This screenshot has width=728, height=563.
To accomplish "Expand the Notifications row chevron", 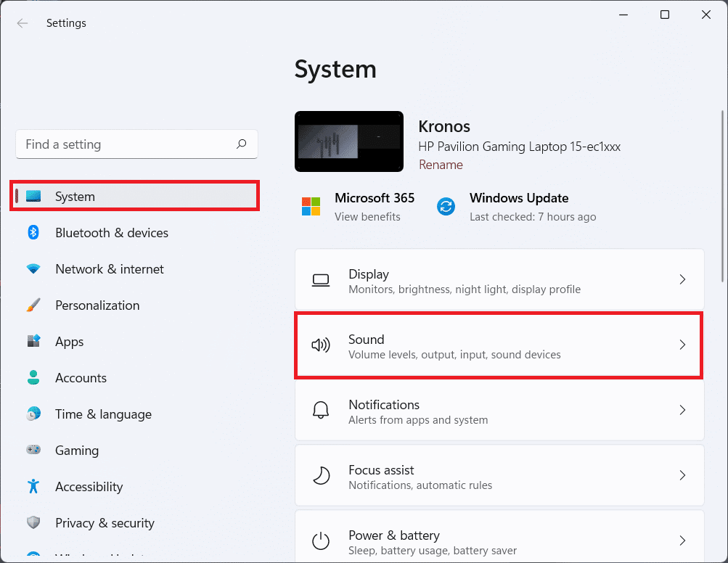I will (x=682, y=410).
